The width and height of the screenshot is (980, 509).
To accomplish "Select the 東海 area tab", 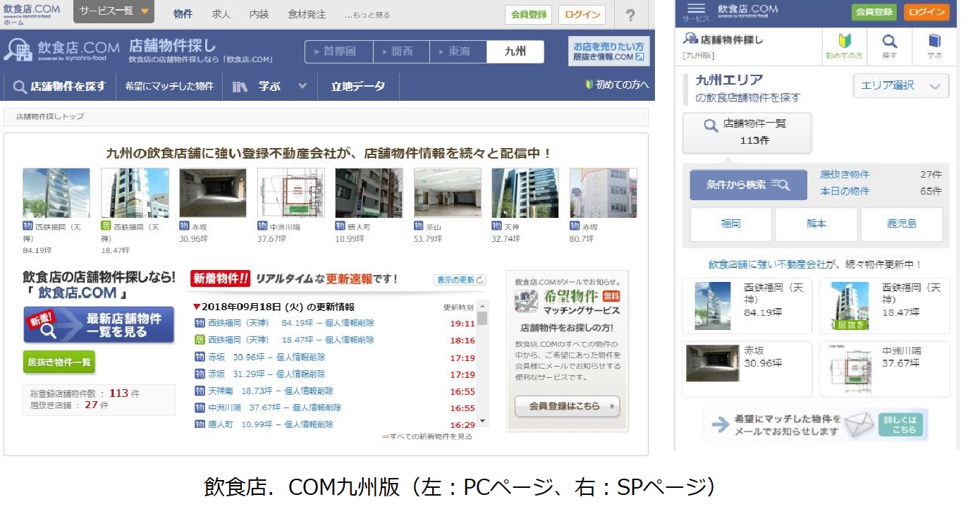I will (458, 51).
